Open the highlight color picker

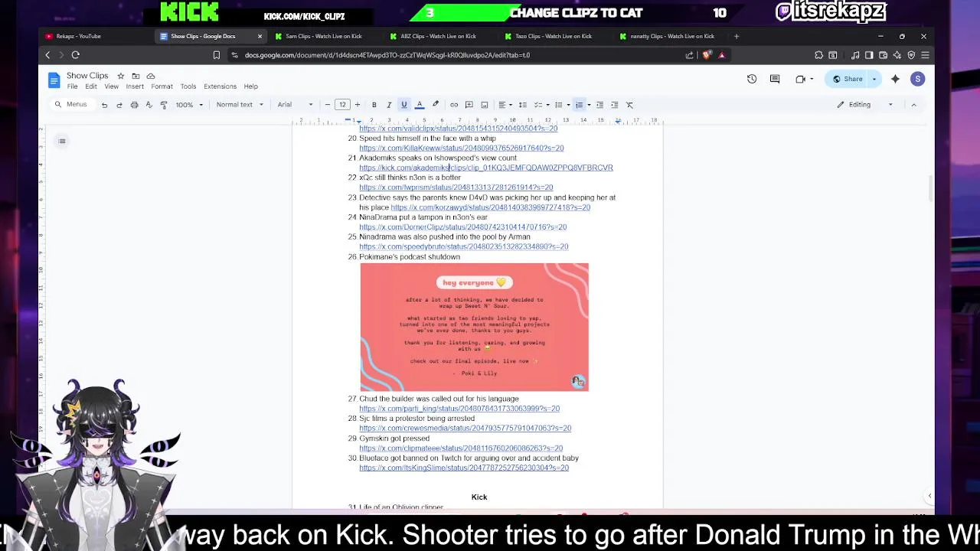coord(436,105)
